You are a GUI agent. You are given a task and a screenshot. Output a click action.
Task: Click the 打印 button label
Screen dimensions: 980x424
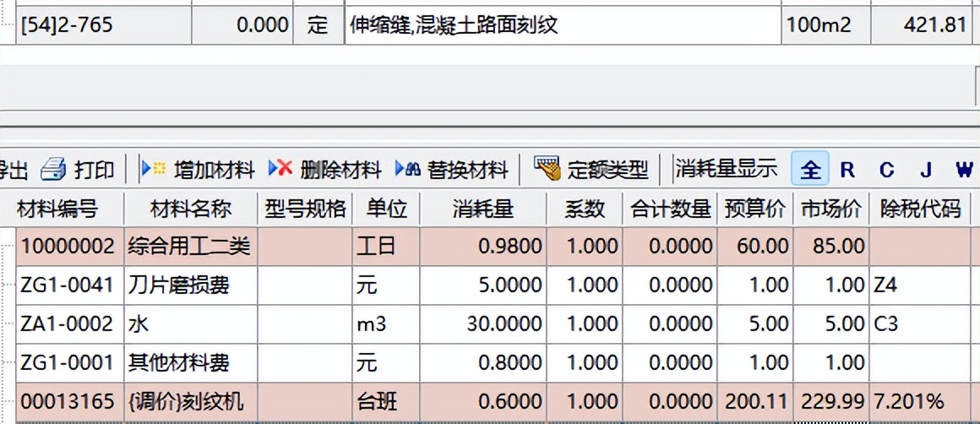pos(95,170)
